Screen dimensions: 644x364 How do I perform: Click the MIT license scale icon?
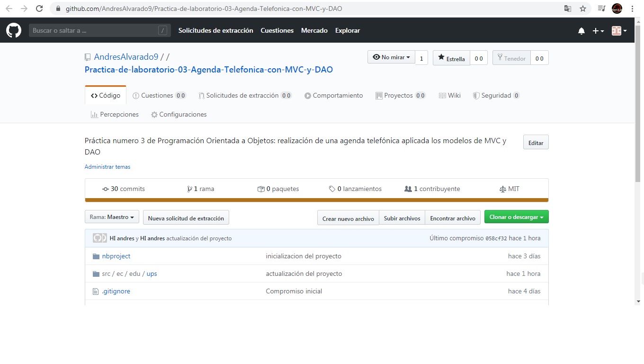point(502,188)
